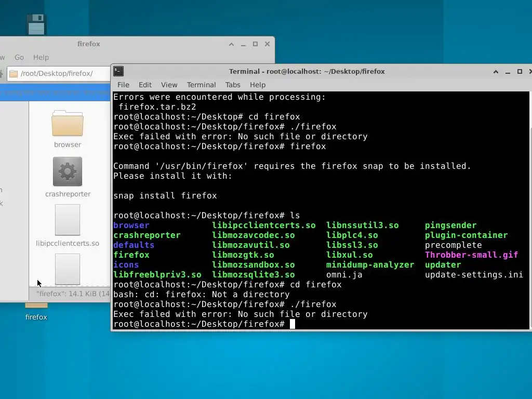Click 'pingsender' in the terminal listing
532x399 pixels.
click(450, 225)
